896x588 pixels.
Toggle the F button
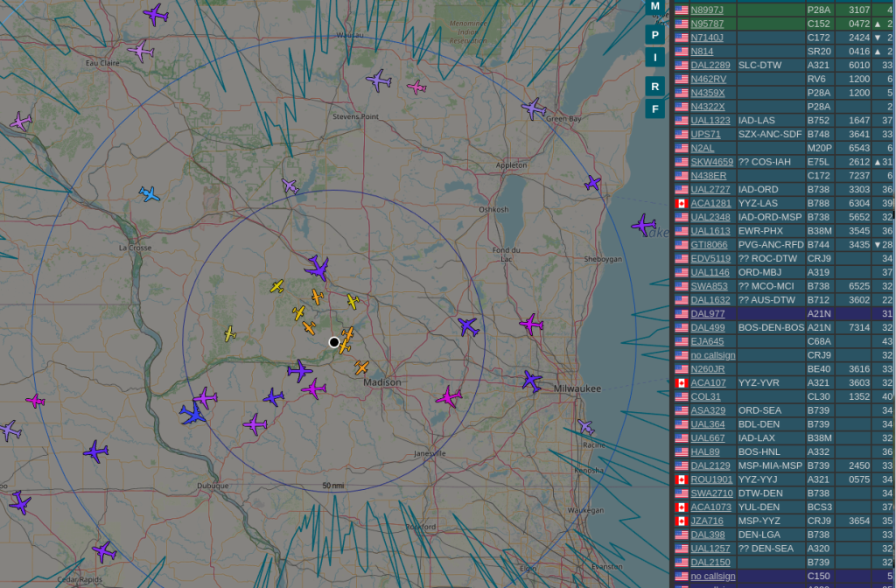[x=654, y=108]
